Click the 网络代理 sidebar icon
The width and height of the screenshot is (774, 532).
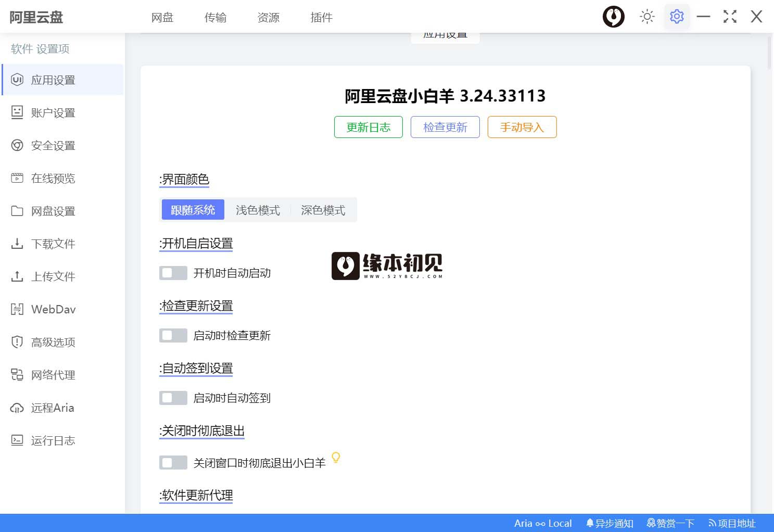tap(17, 375)
